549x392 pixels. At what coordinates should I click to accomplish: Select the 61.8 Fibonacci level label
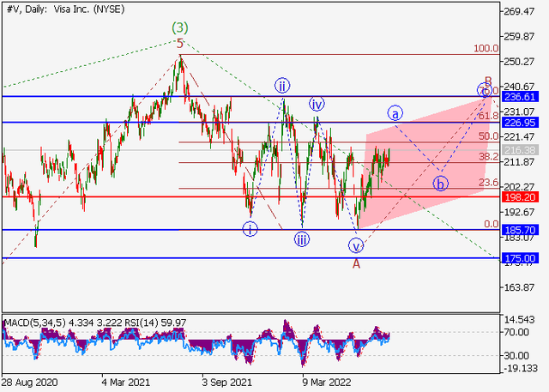click(487, 115)
